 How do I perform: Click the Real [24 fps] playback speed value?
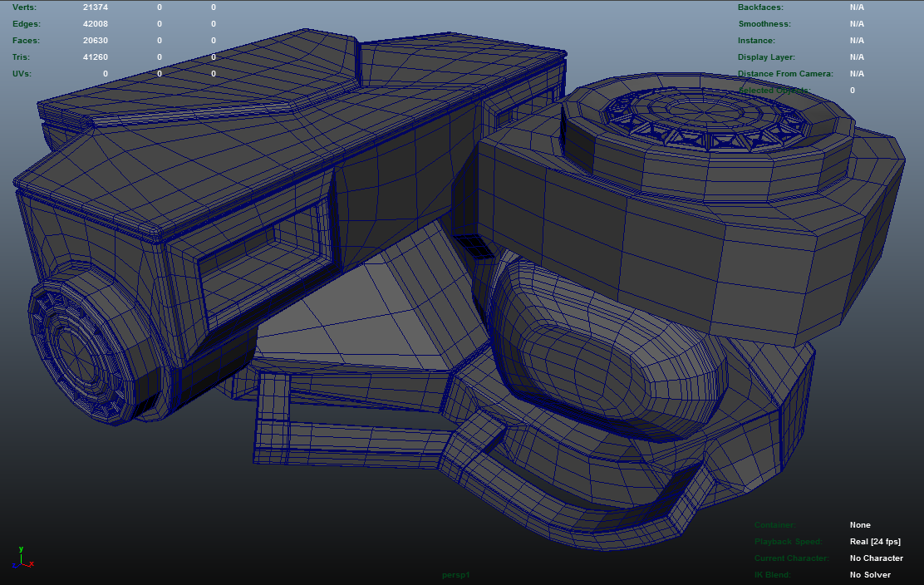[875, 542]
